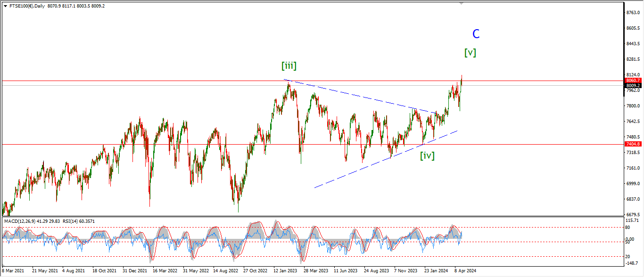This screenshot has width=644, height=277.
Task: Click the chart shift triangle marker at top
Action: [462, 3]
